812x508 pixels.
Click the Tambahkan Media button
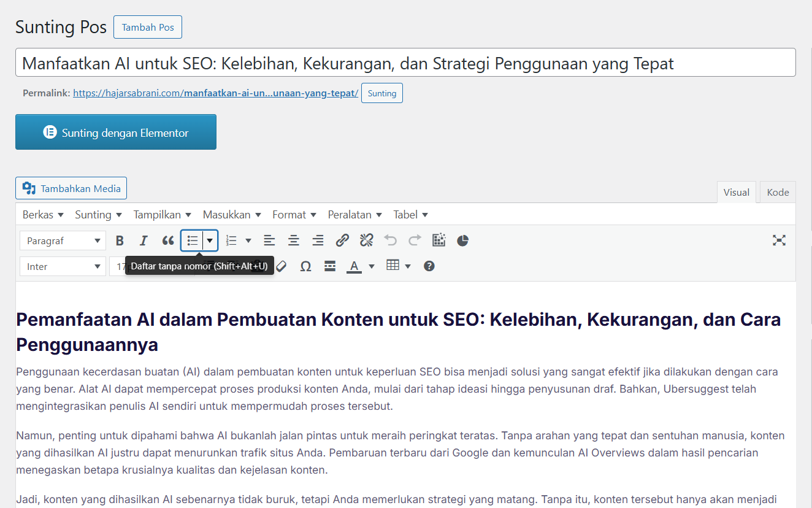(71, 188)
